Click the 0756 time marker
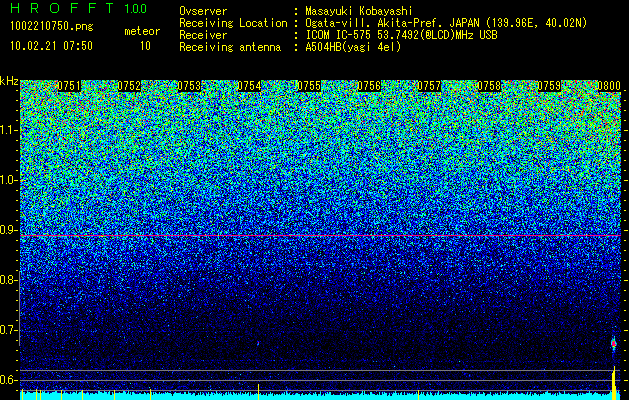This screenshot has height=400, width=629. [369, 86]
